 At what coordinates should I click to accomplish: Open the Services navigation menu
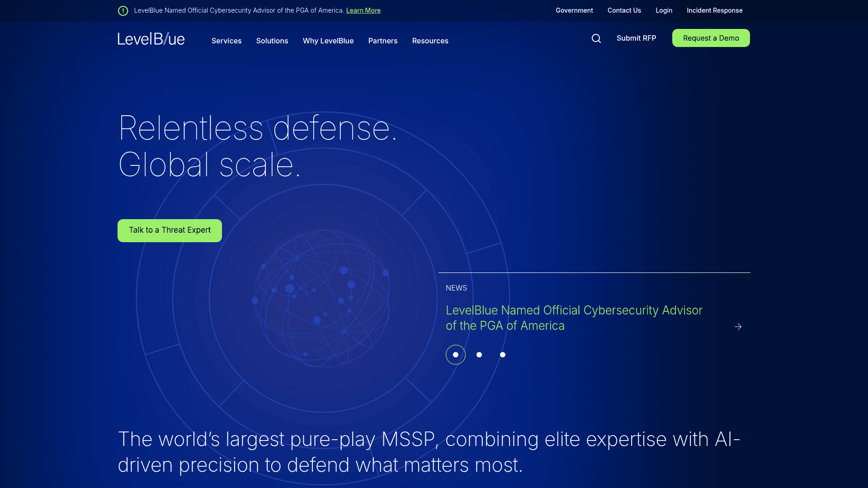coord(226,41)
